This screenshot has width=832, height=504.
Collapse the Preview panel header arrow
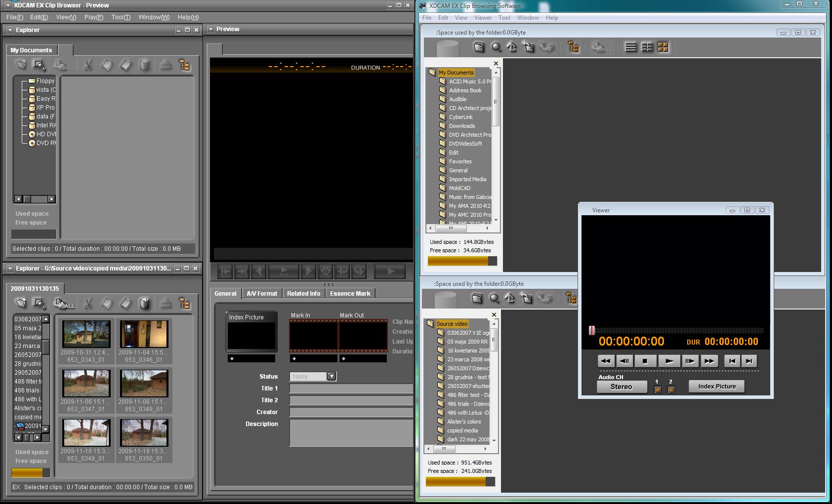pyautogui.click(x=211, y=29)
